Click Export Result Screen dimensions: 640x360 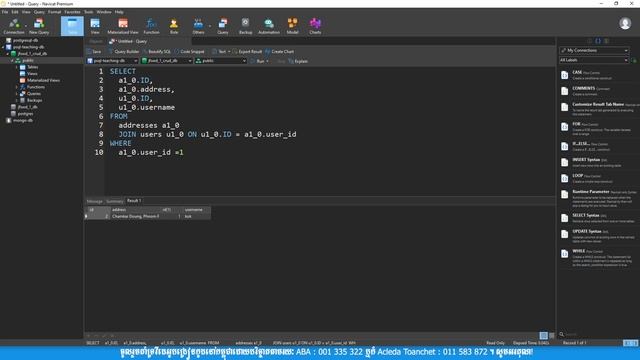[x=247, y=52]
